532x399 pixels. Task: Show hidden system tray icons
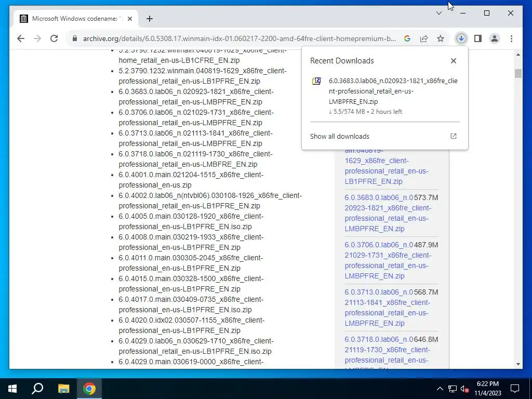coord(440,389)
